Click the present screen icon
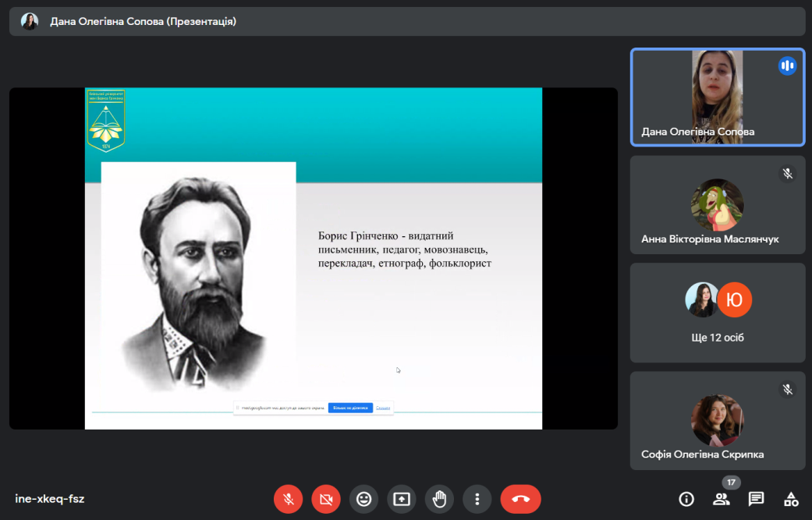 click(402, 499)
